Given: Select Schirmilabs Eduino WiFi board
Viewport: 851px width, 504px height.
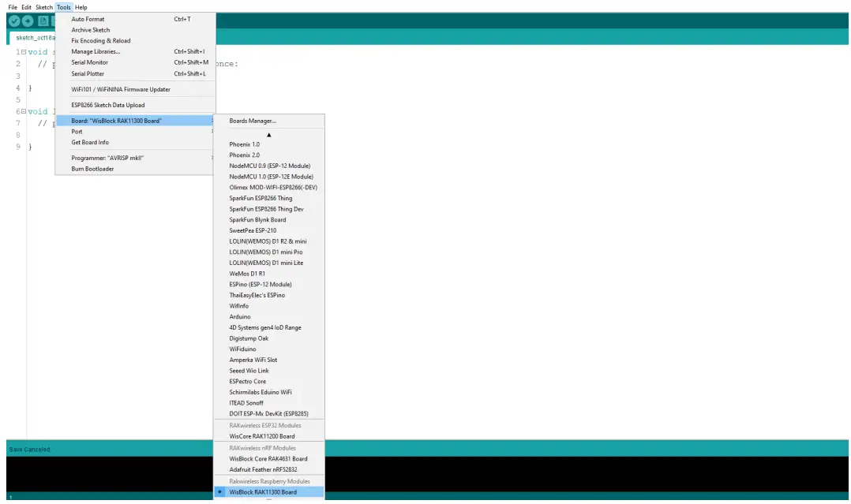Looking at the screenshot, I should pos(269,392).
